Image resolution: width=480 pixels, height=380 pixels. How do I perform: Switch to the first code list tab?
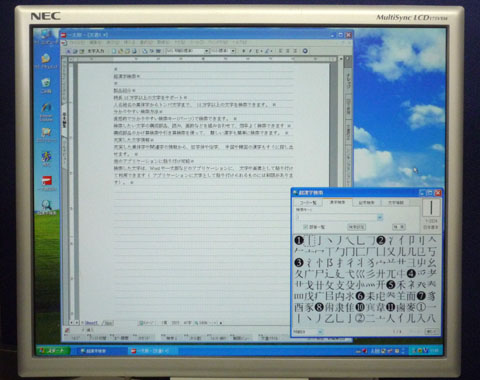pos(308,202)
